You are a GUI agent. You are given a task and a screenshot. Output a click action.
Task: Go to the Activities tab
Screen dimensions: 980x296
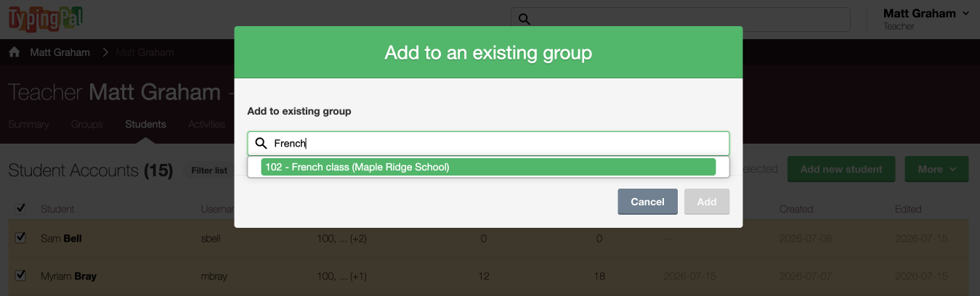[206, 124]
